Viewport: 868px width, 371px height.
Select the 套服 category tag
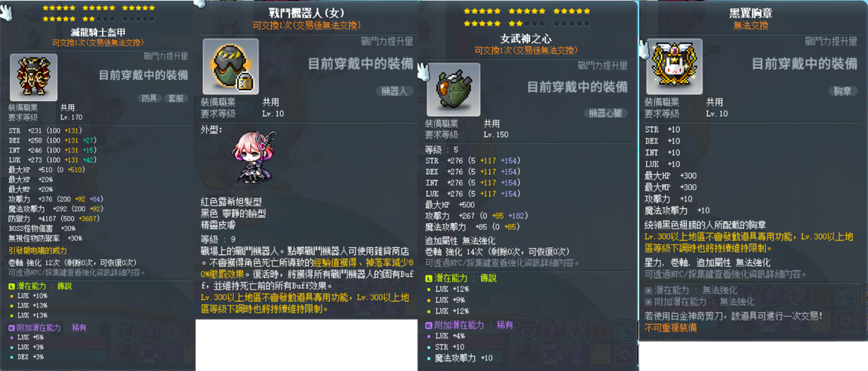(x=176, y=99)
